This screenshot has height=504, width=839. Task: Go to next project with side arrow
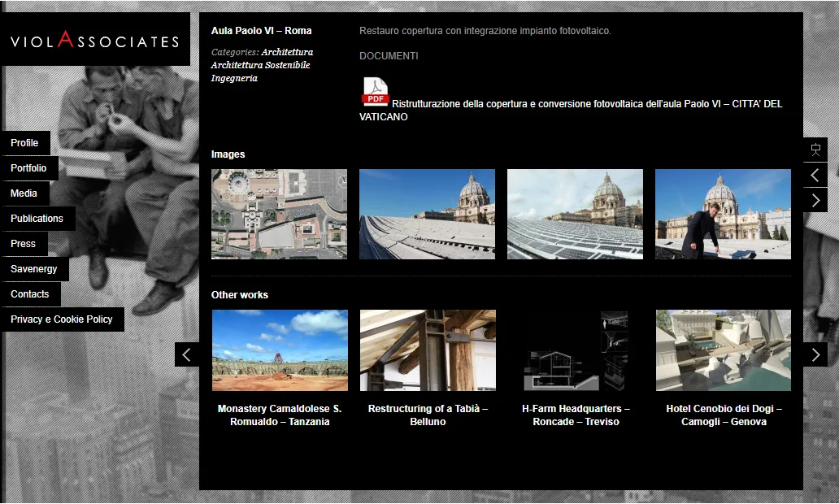pyautogui.click(x=815, y=200)
